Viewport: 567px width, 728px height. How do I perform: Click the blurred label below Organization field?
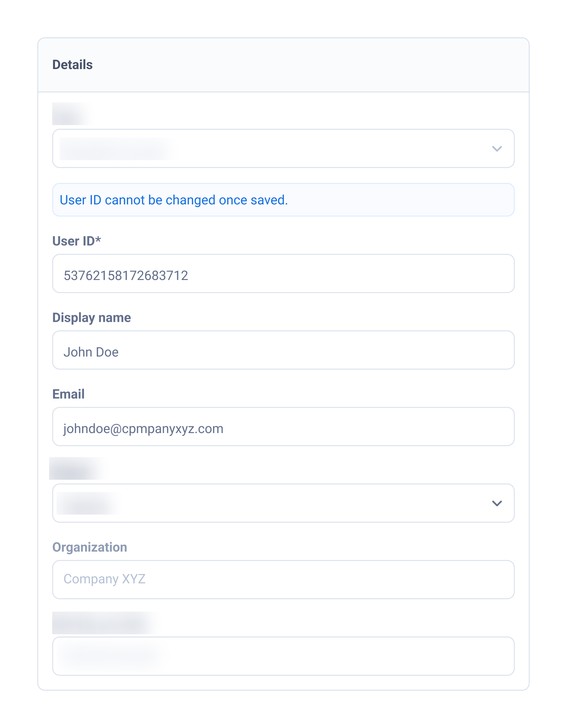(103, 623)
